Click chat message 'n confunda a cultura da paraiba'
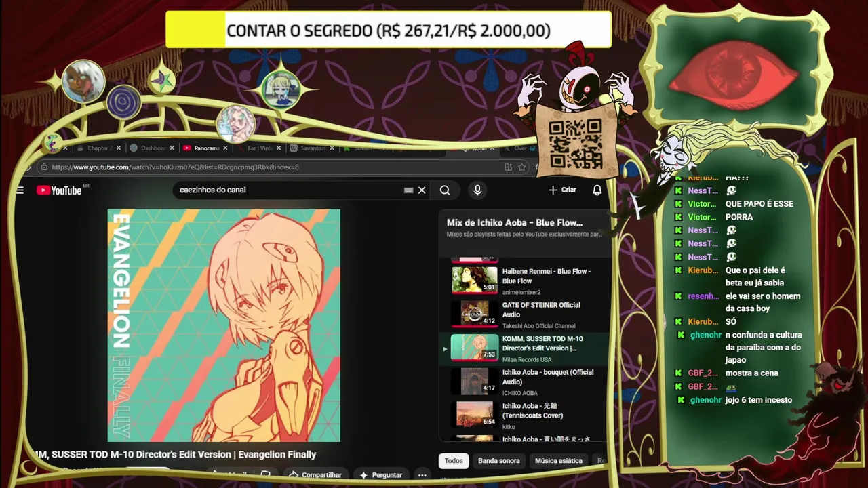 [764, 347]
